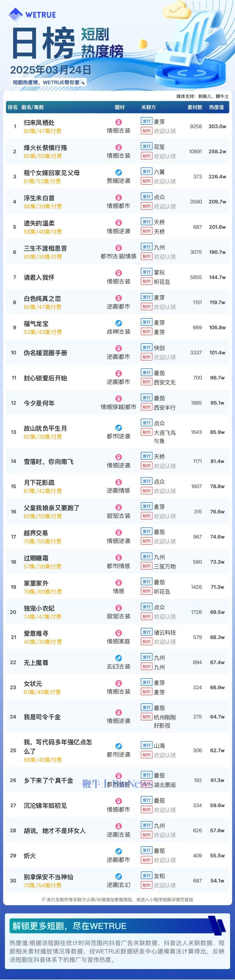Click the 发行 tag for 请君入我怀
Image resolution: width=235 pixels, height=980 pixels.
point(147,272)
